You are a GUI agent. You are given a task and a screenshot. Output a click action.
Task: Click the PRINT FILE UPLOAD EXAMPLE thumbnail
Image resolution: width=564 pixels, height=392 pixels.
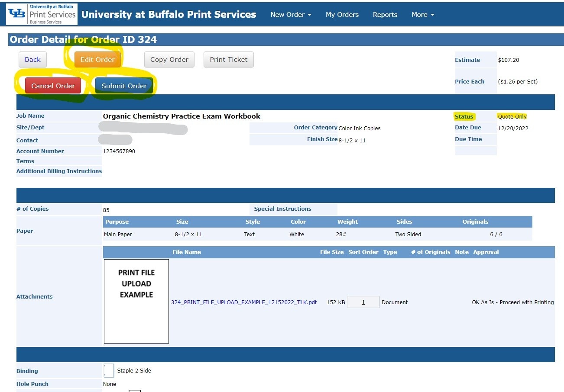pyautogui.click(x=136, y=301)
